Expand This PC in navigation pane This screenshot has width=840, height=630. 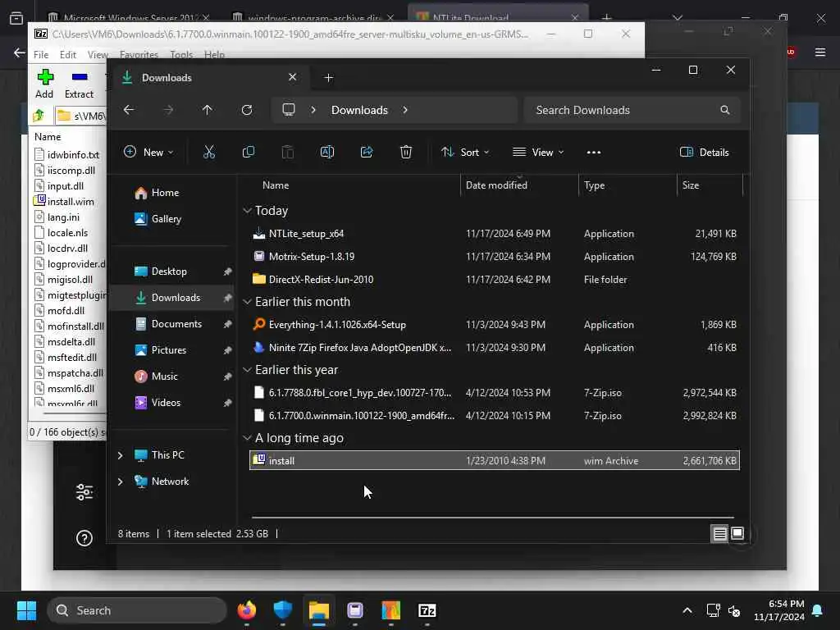[x=121, y=454]
